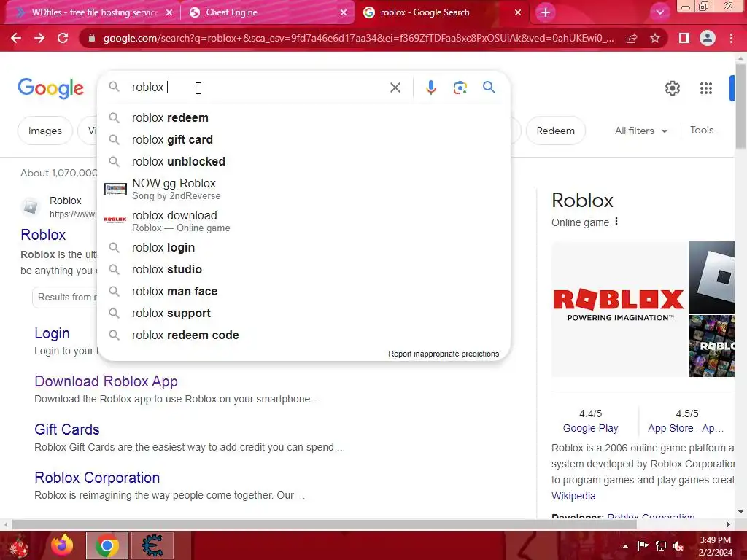Open the Google Play rating link

point(590,428)
